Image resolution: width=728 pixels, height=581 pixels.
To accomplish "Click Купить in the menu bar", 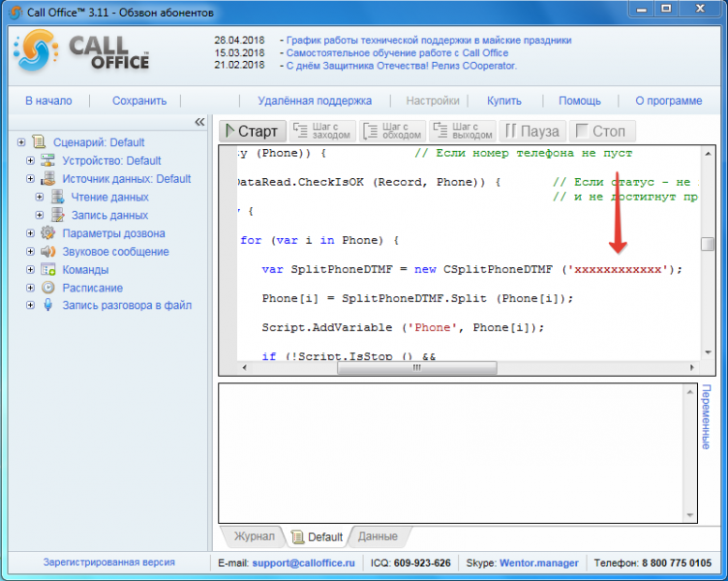I will click(503, 101).
